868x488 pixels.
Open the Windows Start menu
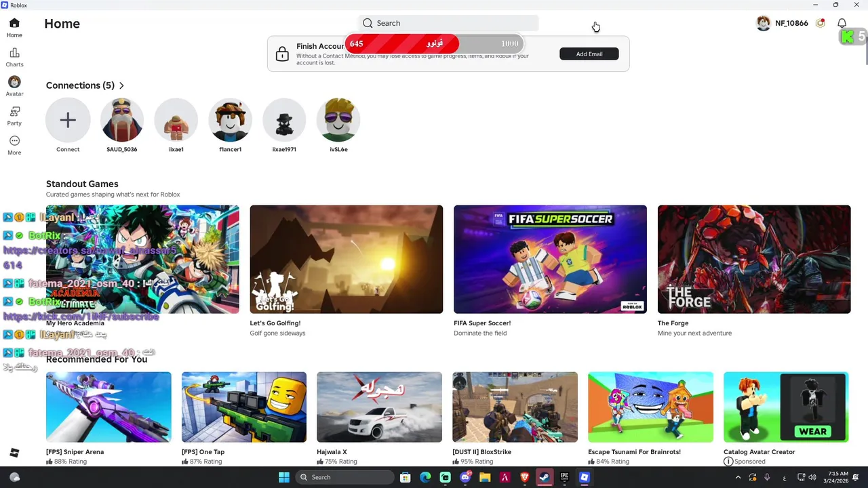(x=284, y=477)
